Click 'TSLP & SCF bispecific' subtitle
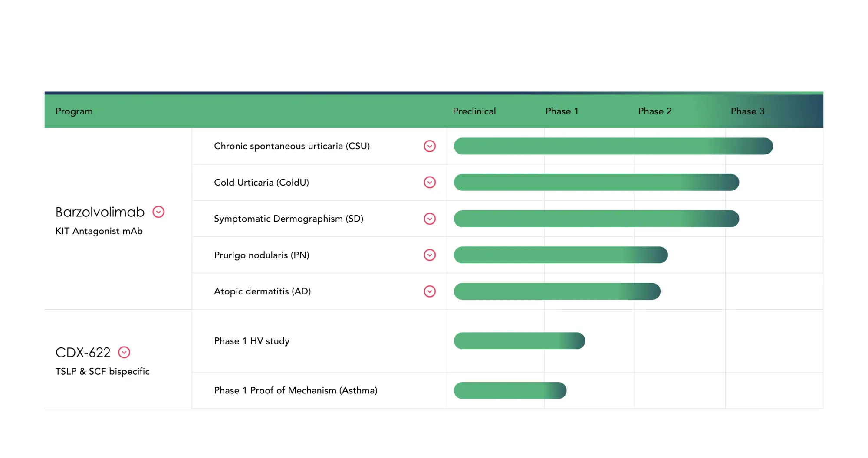 [102, 371]
